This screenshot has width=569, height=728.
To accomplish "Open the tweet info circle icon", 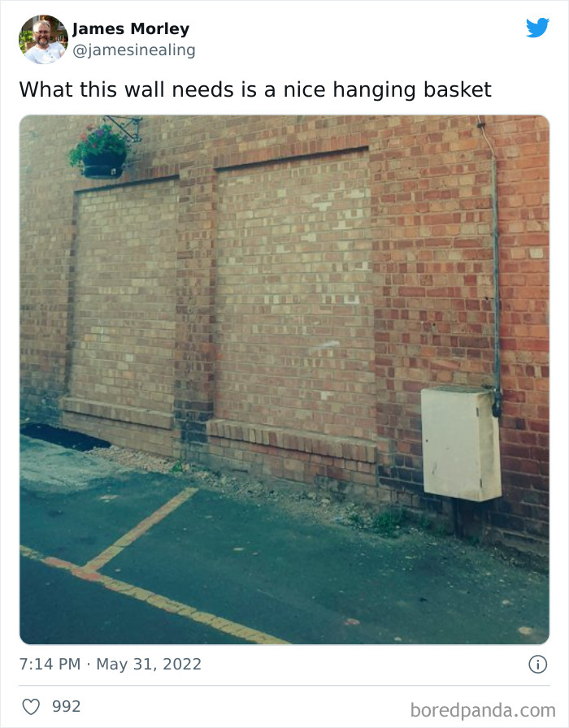I will click(x=538, y=665).
